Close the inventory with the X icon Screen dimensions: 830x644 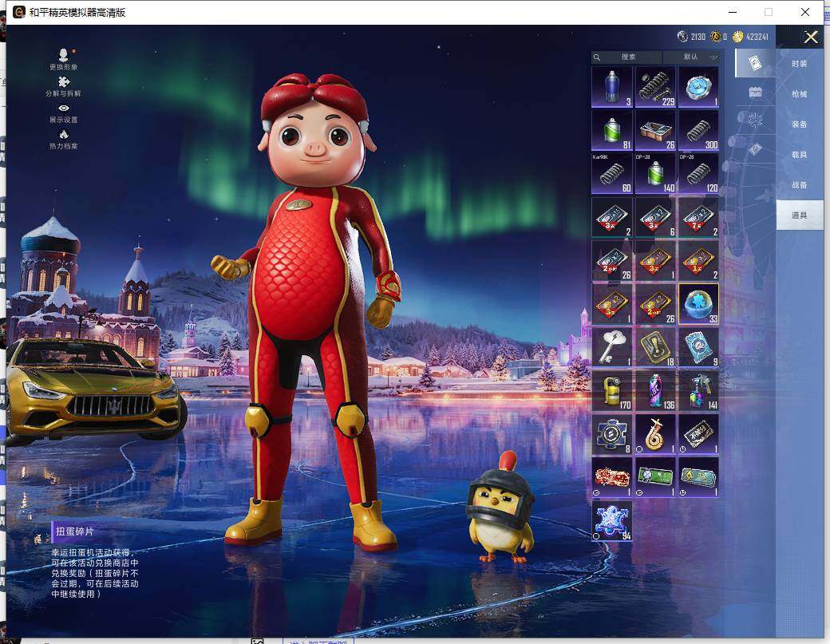810,37
